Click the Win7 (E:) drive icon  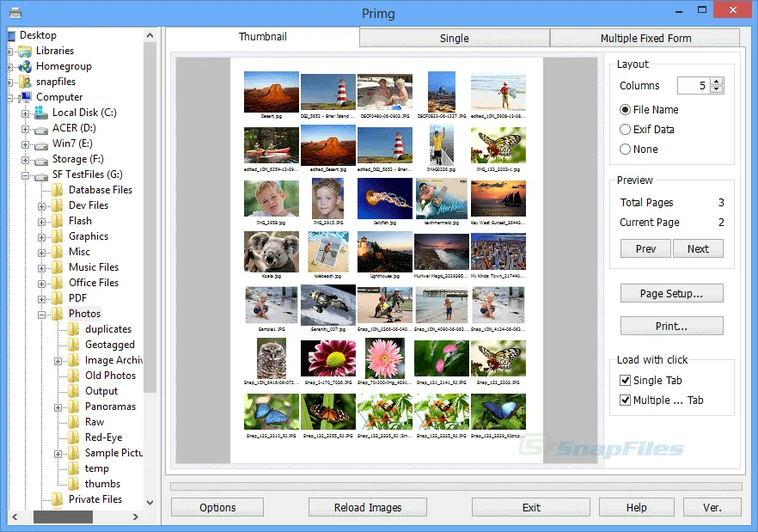pyautogui.click(x=41, y=144)
